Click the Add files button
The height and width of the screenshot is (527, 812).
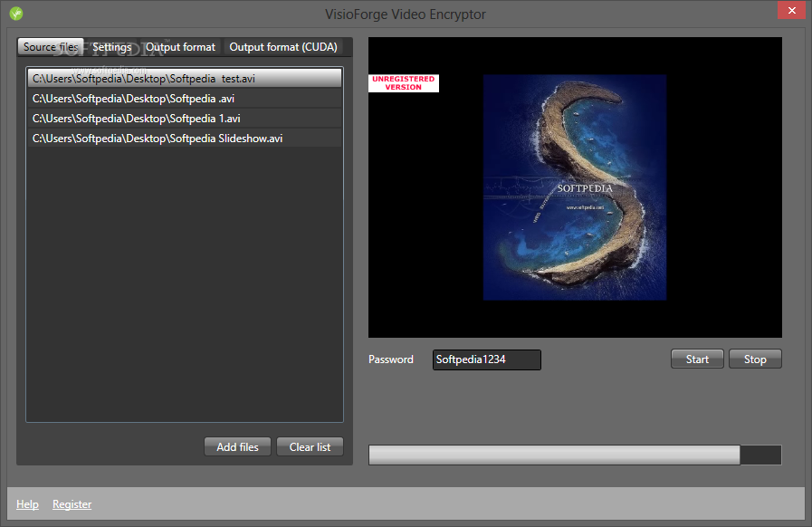coord(237,446)
